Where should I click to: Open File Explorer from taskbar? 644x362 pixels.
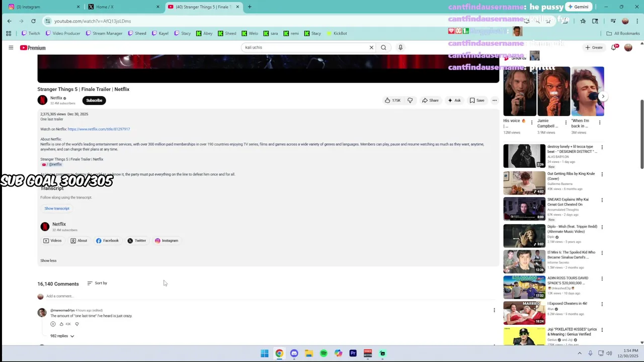[308, 353]
